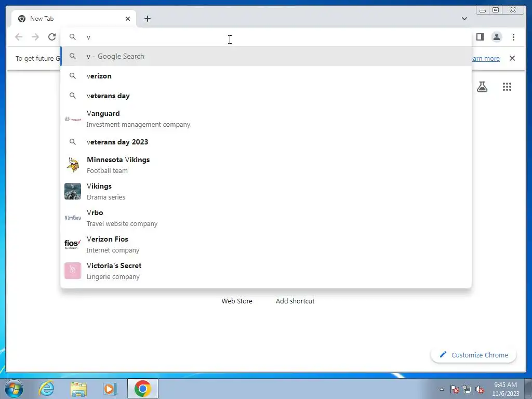Click the browser back arrow
The width and height of the screenshot is (532, 399).
(19, 37)
